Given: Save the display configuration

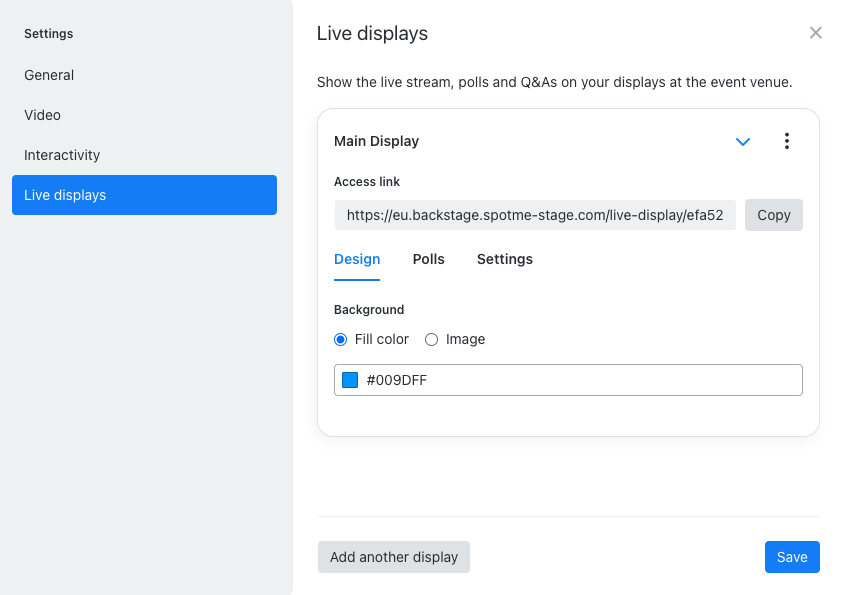Looking at the screenshot, I should [792, 557].
